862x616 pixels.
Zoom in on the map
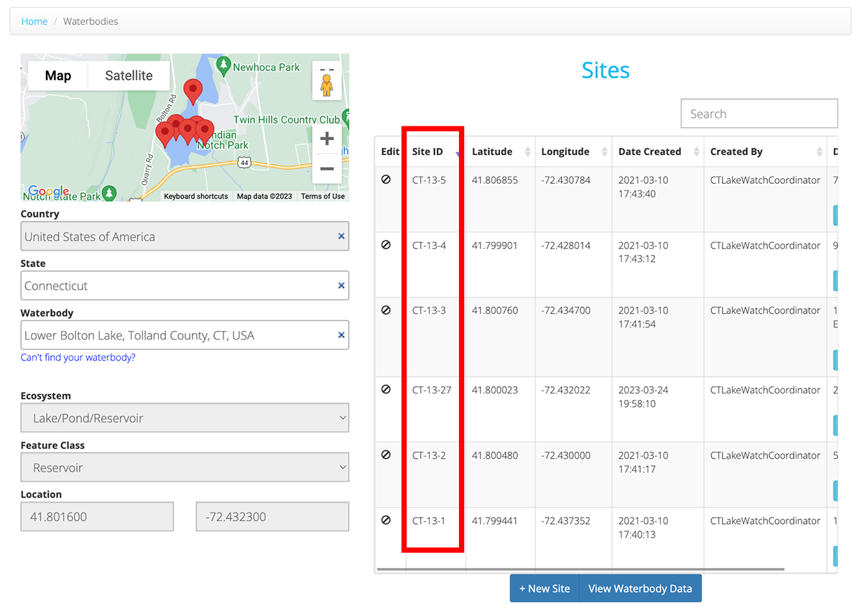point(327,139)
